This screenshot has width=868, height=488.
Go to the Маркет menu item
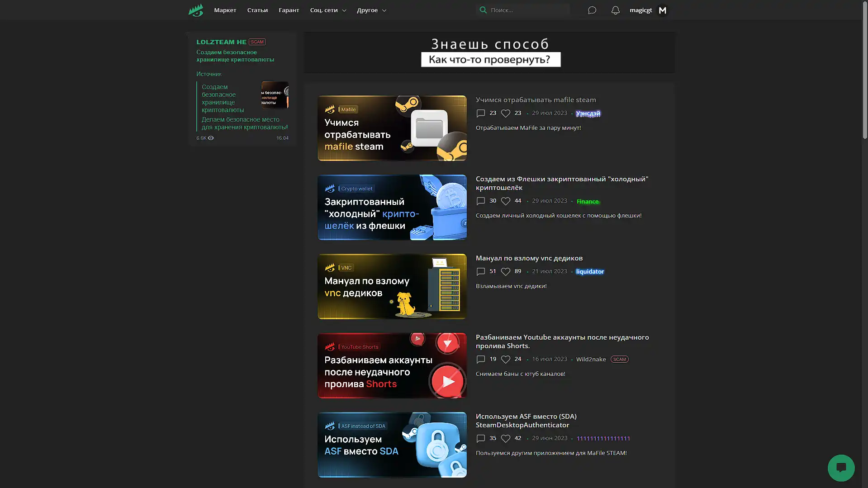225,10
